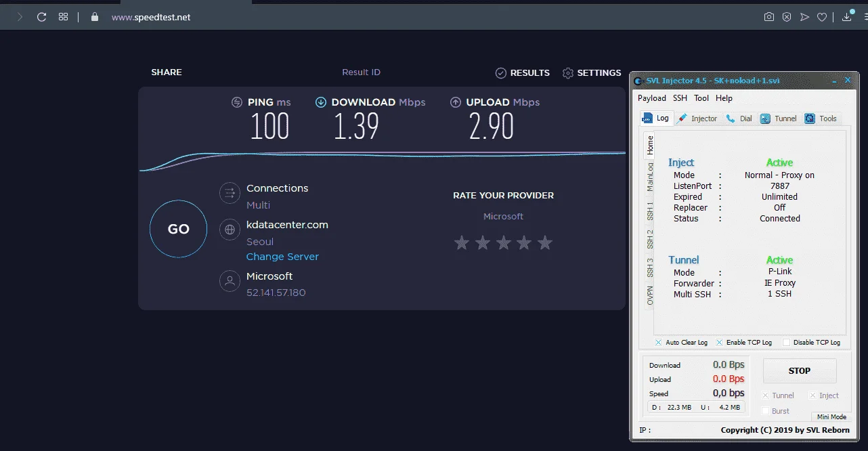The height and width of the screenshot is (451, 868).
Task: Toggle the Auto Clear Log checkbox
Action: coord(659,343)
